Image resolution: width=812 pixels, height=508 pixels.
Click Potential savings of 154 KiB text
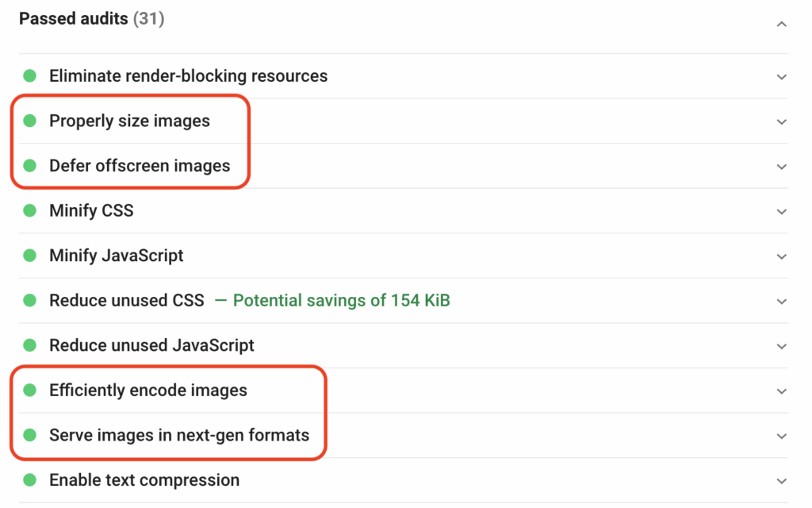[x=341, y=301]
